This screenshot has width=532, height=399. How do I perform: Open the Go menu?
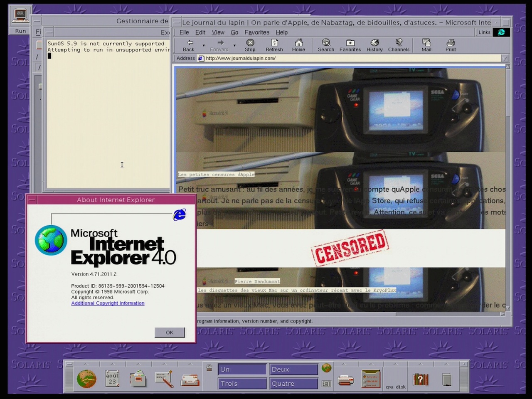click(234, 32)
